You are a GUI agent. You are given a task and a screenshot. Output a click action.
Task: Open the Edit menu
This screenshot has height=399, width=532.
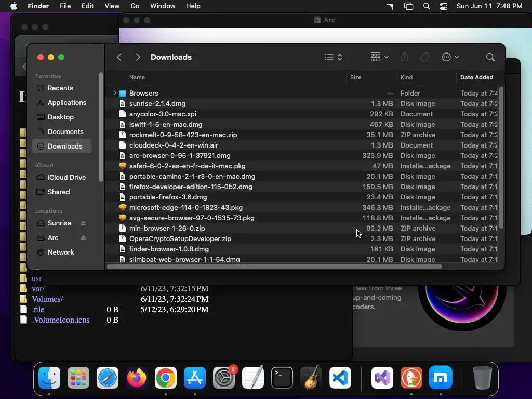(x=87, y=6)
